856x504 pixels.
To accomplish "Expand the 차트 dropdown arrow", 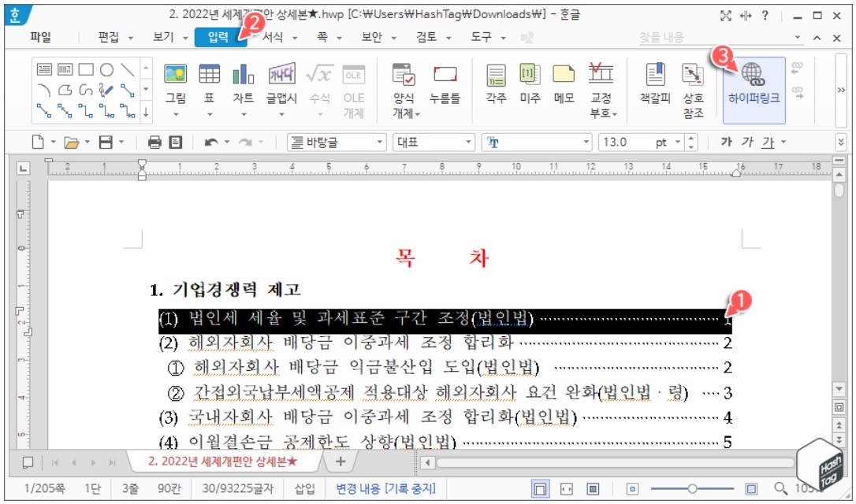I will pos(244,115).
